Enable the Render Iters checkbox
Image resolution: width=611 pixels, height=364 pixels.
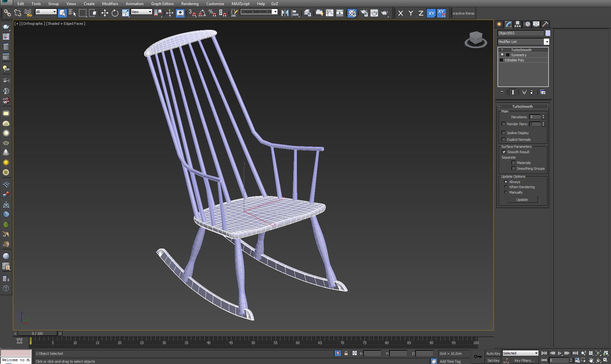[503, 124]
